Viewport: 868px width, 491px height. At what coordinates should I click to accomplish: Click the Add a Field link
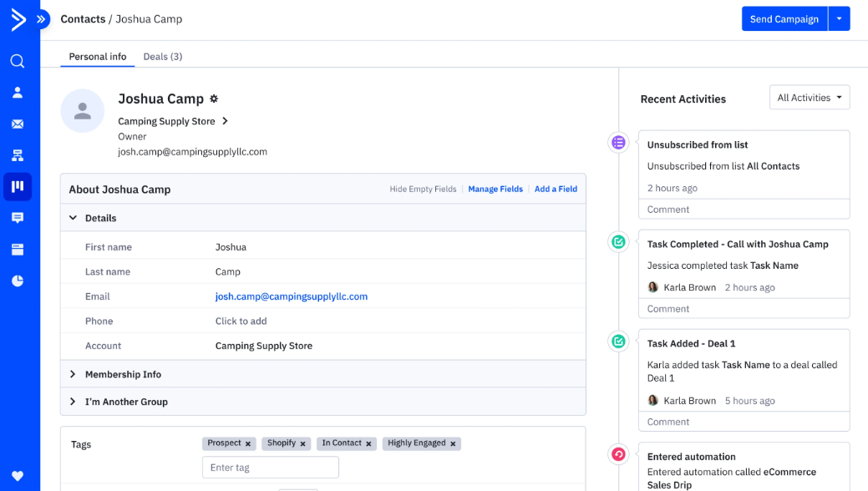pyautogui.click(x=556, y=189)
